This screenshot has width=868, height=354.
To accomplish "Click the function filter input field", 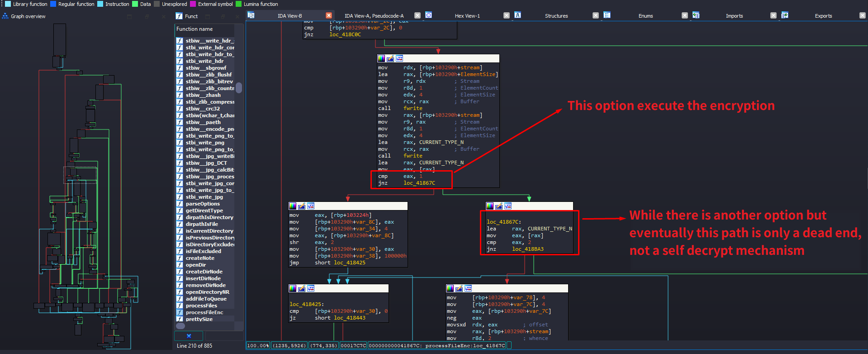I will [224, 336].
